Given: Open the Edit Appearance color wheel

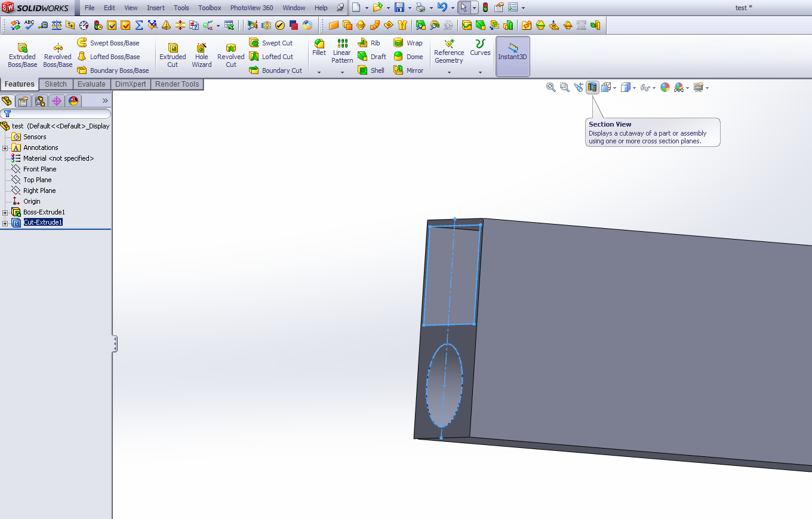Looking at the screenshot, I should click(x=665, y=87).
